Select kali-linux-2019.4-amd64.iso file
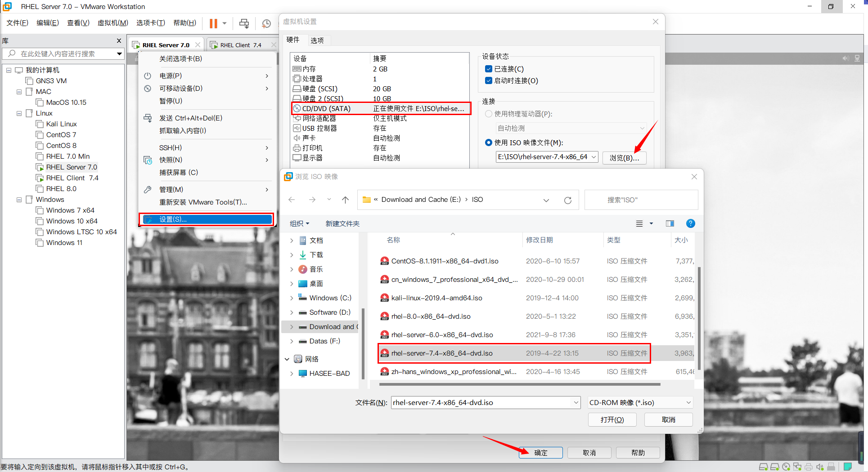Viewport: 868px width, 472px height. tap(436, 298)
